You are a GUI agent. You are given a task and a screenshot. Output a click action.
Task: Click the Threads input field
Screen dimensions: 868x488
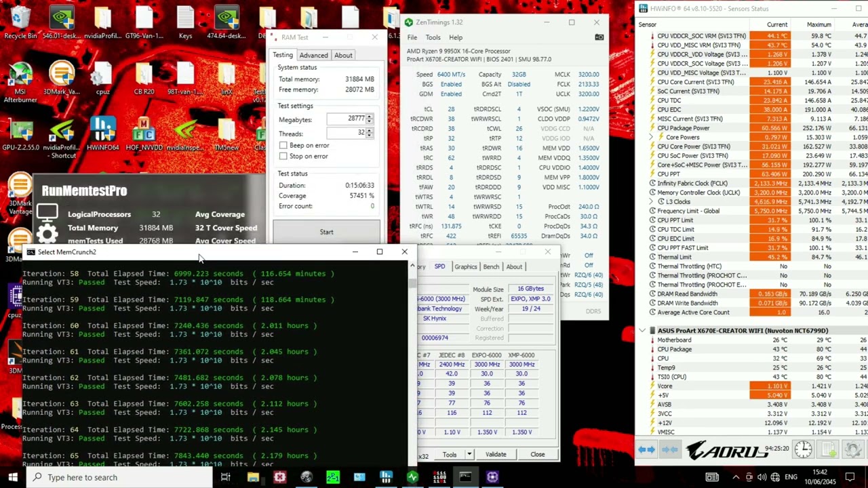[346, 134]
